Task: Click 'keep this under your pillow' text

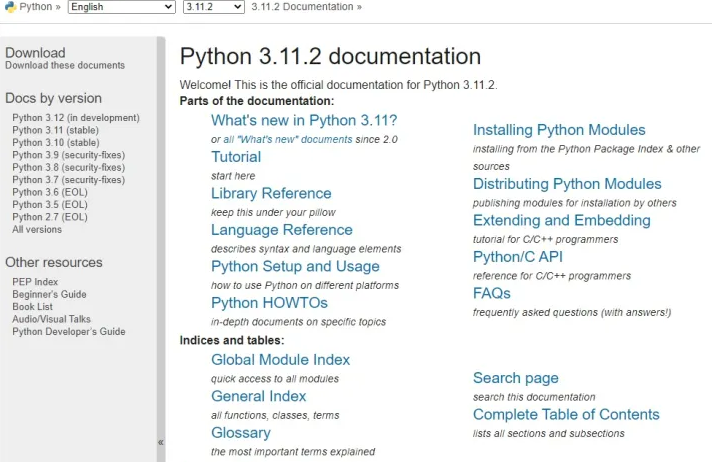Action: click(273, 213)
